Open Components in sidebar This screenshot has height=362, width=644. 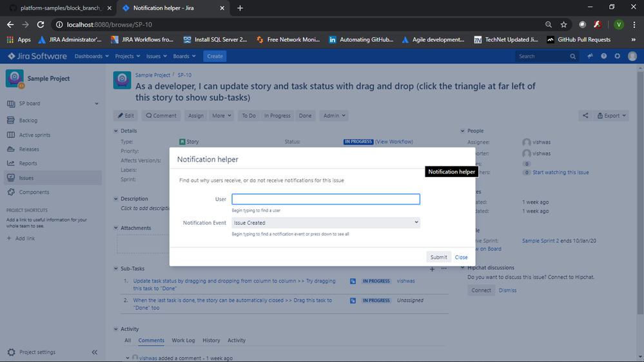(34, 192)
